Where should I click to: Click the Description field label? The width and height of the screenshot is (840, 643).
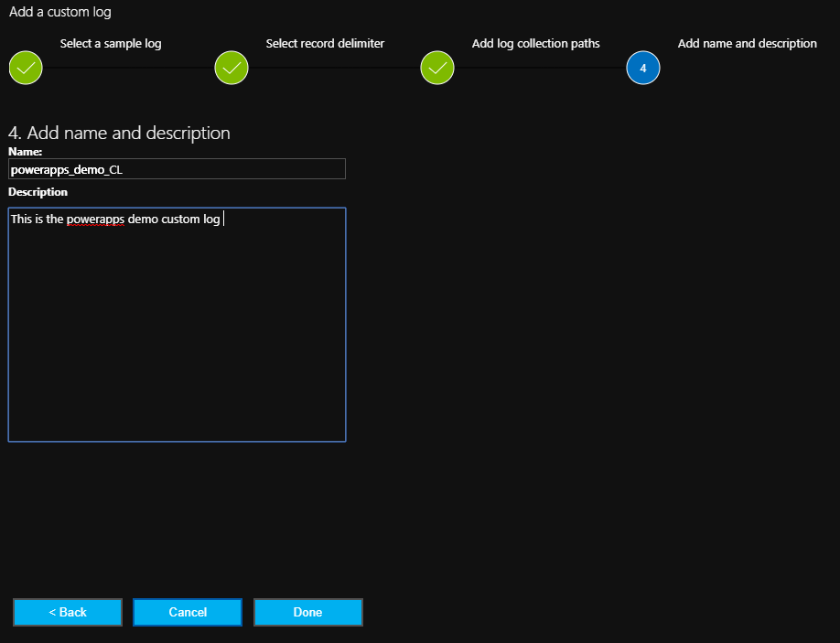pos(38,192)
